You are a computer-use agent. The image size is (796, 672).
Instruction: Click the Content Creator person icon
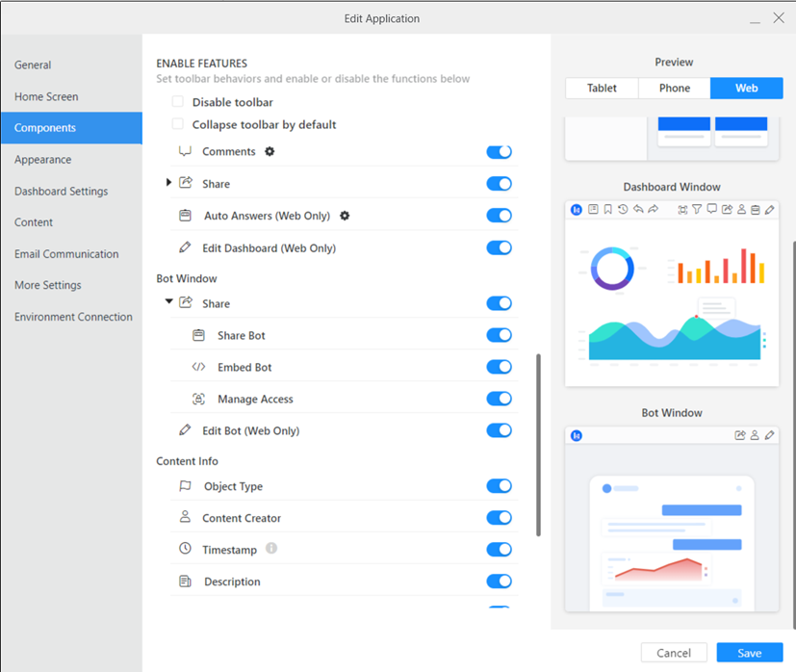pyautogui.click(x=186, y=517)
